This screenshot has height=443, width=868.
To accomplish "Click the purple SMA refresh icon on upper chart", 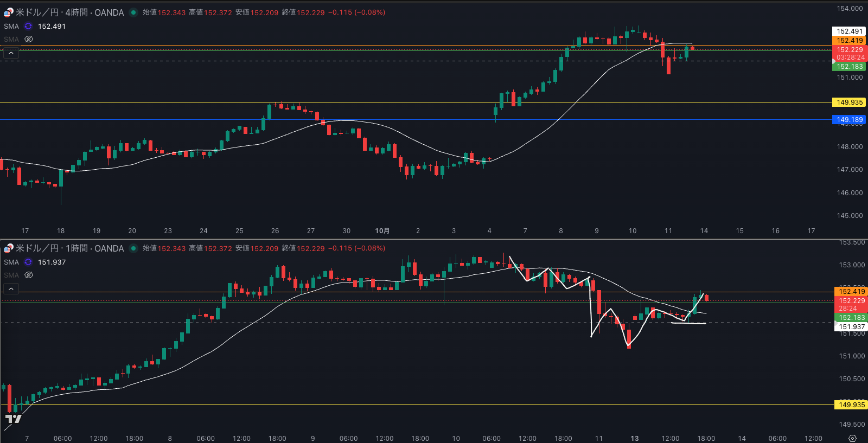I will (28, 26).
